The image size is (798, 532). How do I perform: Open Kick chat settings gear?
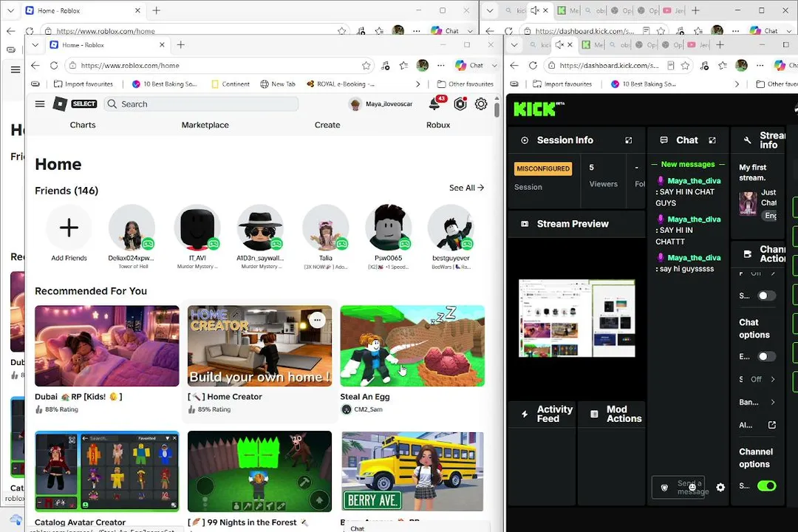[x=720, y=487]
